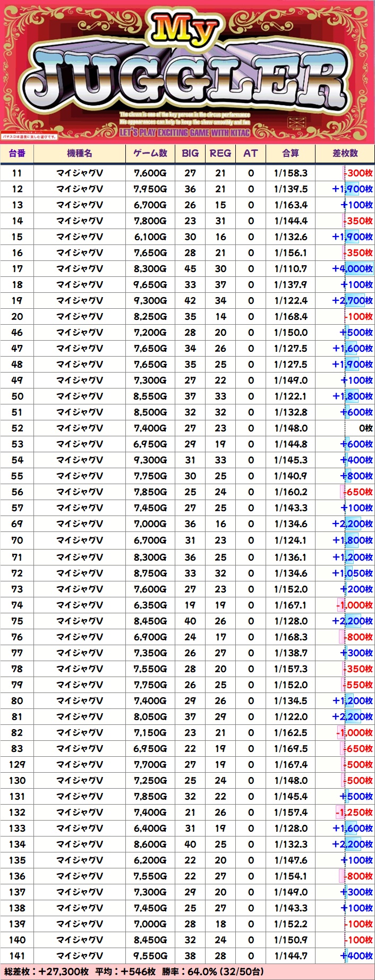Click the 総差枚：+27,300枚 summary text
375x980 pixels.
tap(46, 971)
